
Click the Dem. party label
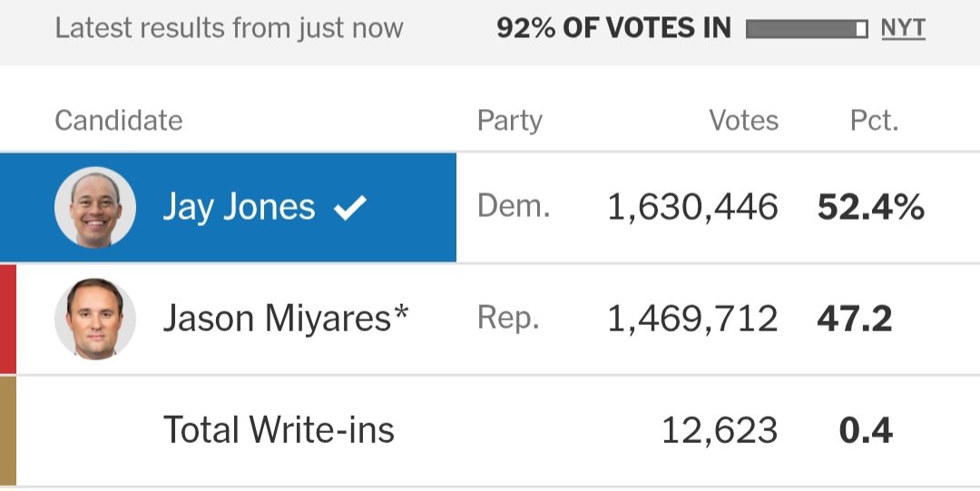click(x=514, y=206)
